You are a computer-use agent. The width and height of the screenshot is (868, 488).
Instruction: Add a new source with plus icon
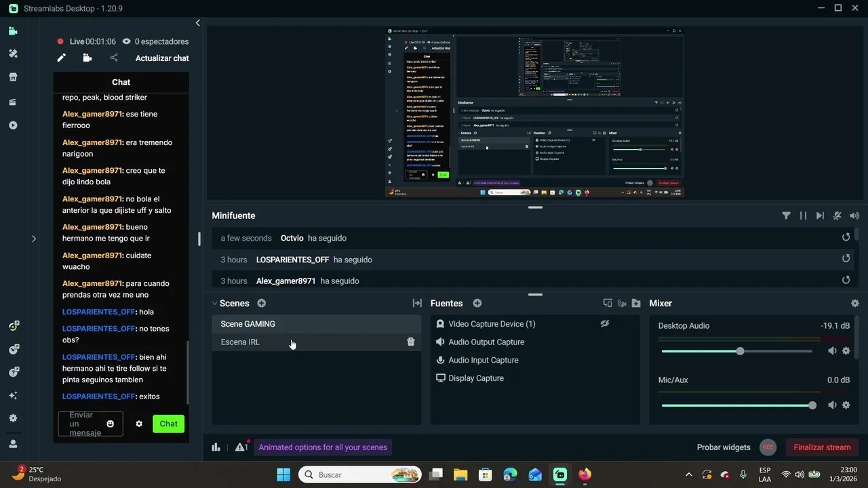point(477,304)
